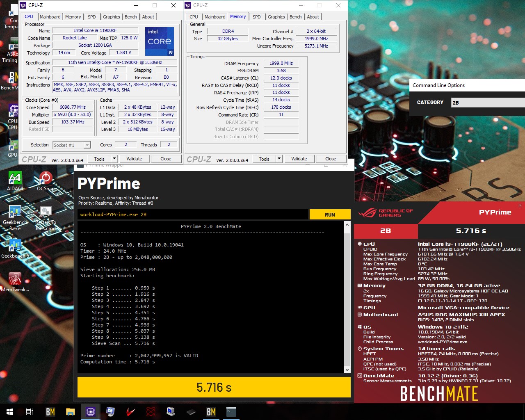This screenshot has width=525, height=420.
Task: Open the CATEGORY 2B combo box
Action: pos(488,103)
